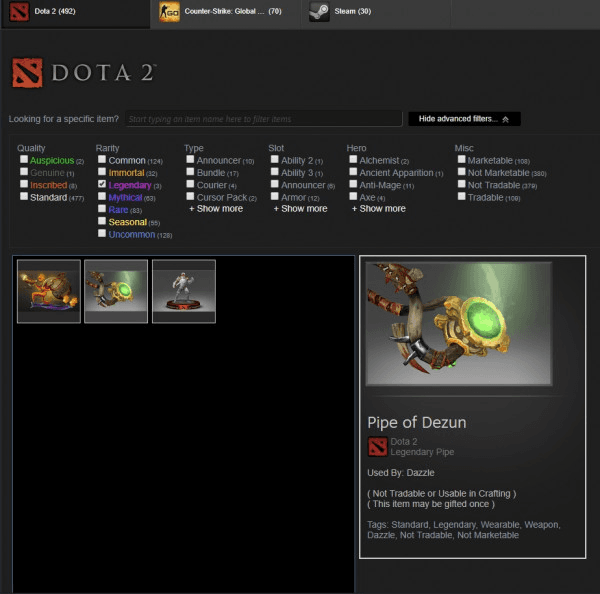Enable the Standard quality filter
Viewport: 600px width, 594px height.
24,196
